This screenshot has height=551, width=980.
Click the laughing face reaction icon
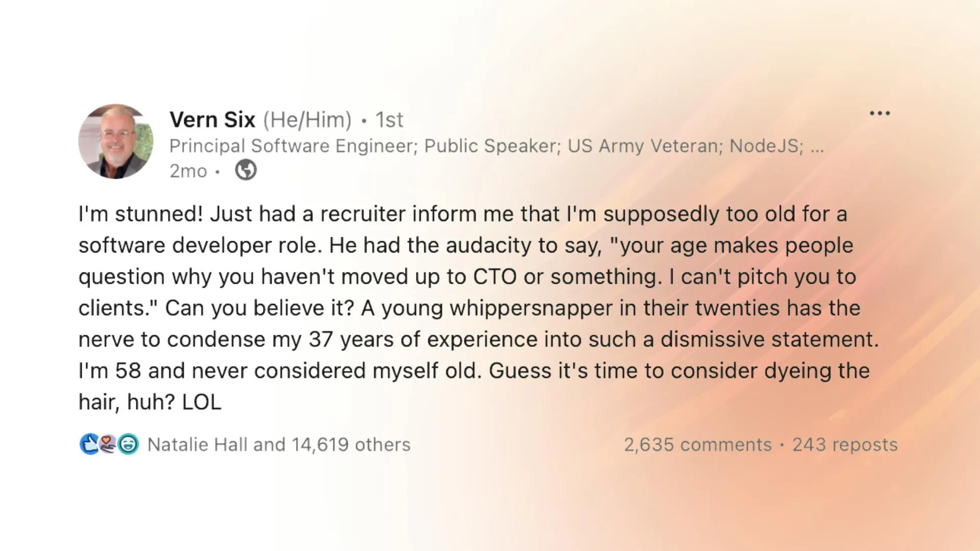(128, 444)
